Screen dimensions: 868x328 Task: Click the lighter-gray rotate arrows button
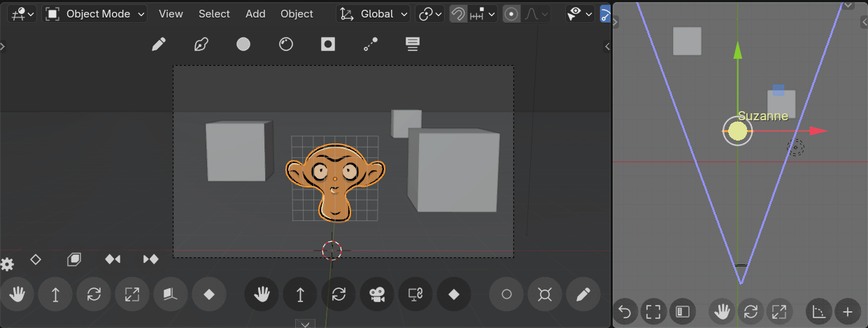(94, 294)
